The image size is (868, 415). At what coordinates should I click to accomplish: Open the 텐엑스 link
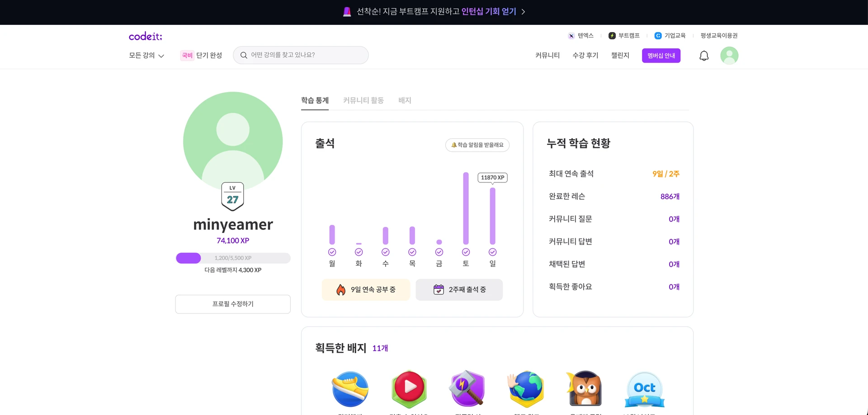[x=580, y=36]
